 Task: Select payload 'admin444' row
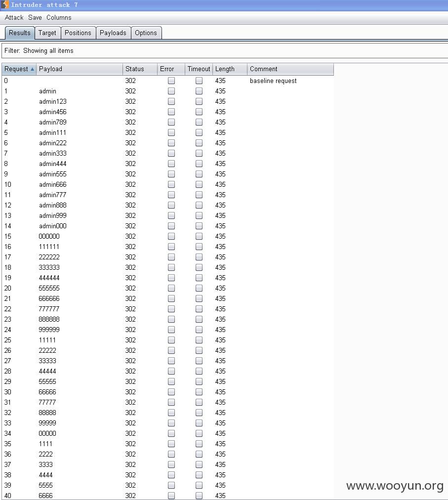(53, 164)
